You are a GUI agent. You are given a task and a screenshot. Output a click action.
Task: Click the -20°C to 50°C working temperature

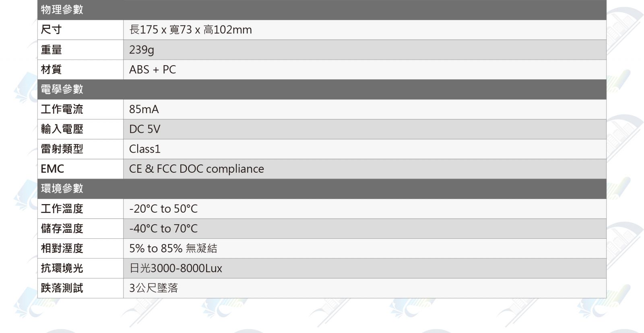[163, 209]
